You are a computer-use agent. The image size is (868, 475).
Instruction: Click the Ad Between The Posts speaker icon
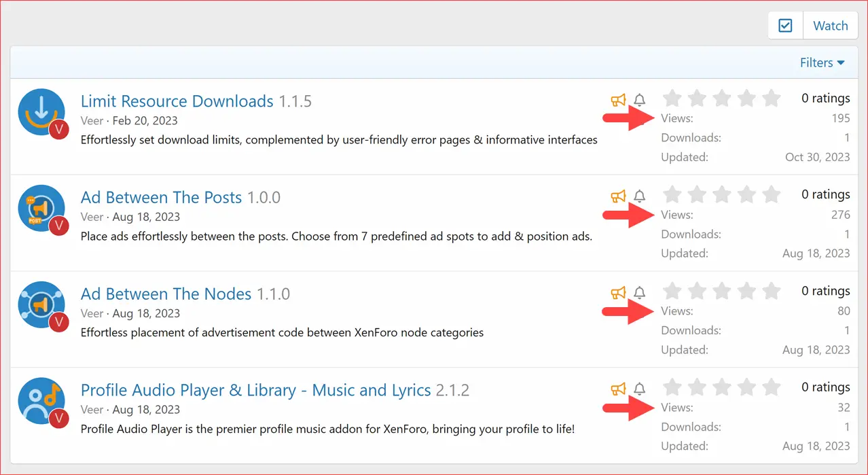click(42, 208)
